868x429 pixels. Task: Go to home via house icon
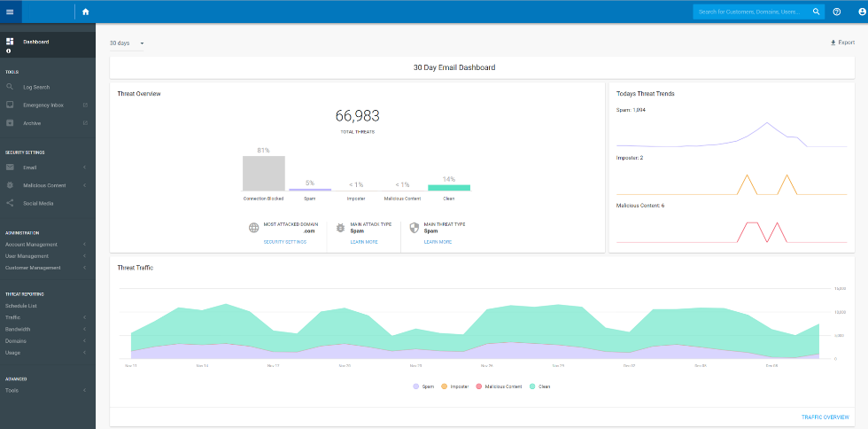pyautogui.click(x=85, y=12)
